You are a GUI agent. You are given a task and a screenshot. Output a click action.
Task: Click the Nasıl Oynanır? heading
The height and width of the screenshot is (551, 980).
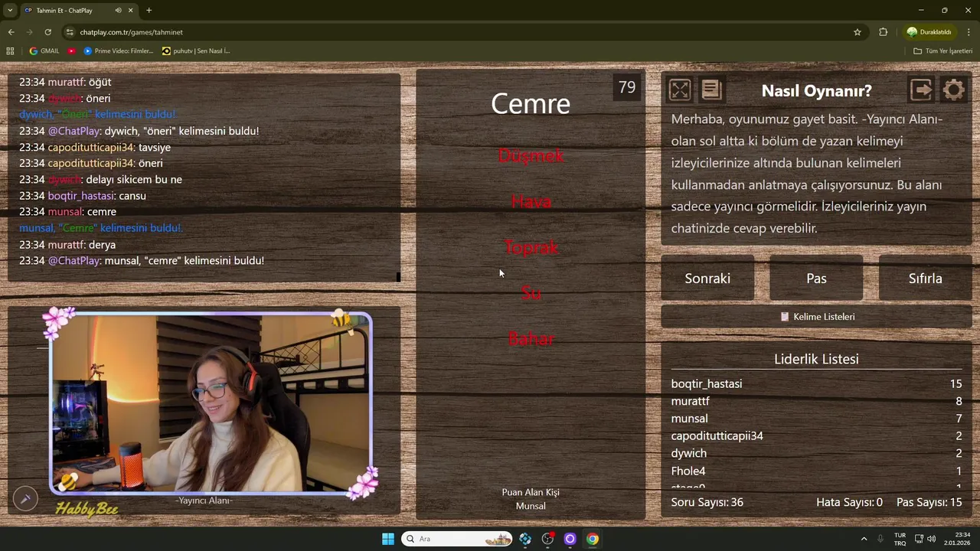816,90
